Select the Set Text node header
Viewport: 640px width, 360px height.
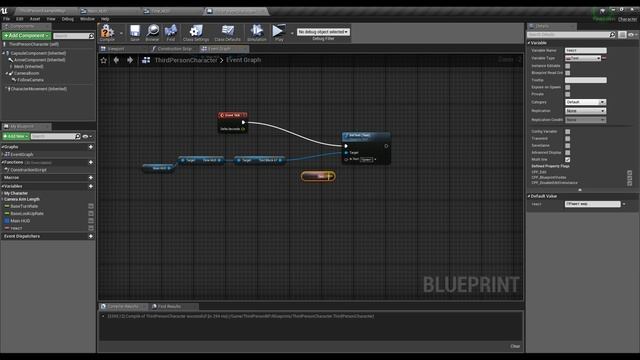click(366, 136)
